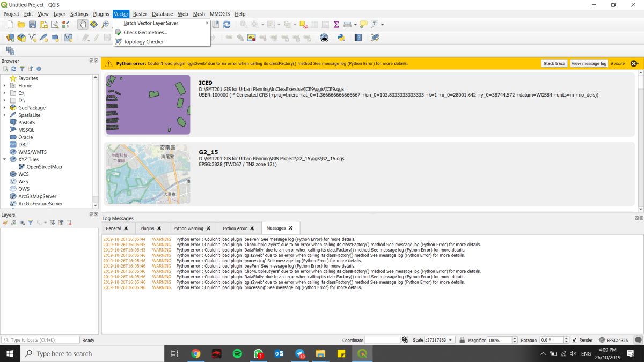Click Spotify icon in Windows taskbar
This screenshot has width=644, height=362.
coord(237,353)
